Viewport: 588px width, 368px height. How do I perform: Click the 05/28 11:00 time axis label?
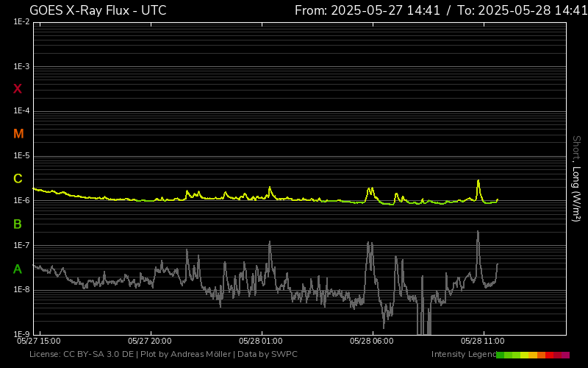click(x=482, y=342)
